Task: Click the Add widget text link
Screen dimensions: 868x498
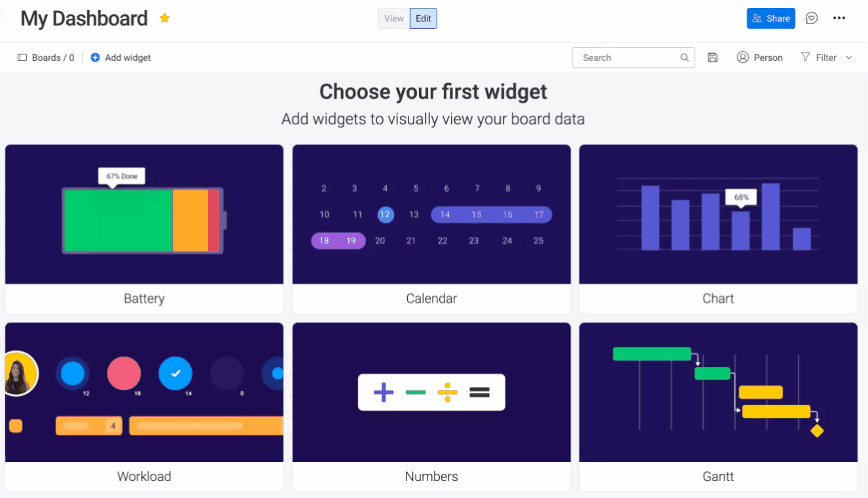Action: pos(128,58)
